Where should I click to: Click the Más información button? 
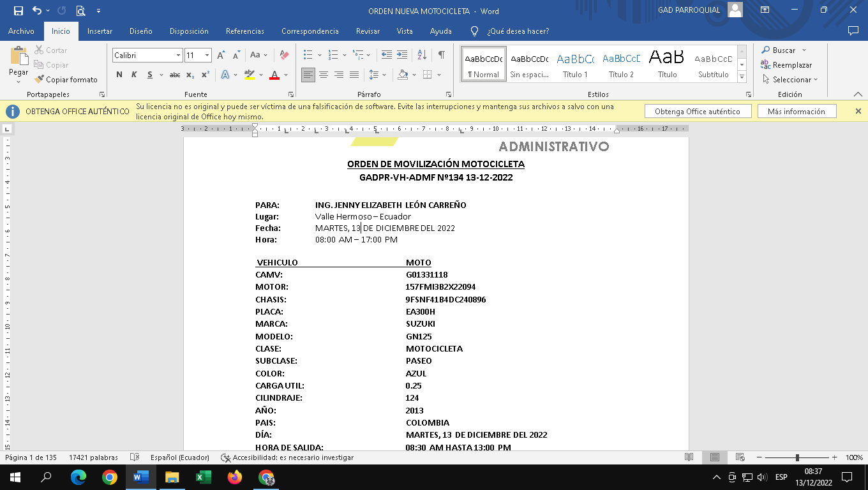[x=796, y=112]
